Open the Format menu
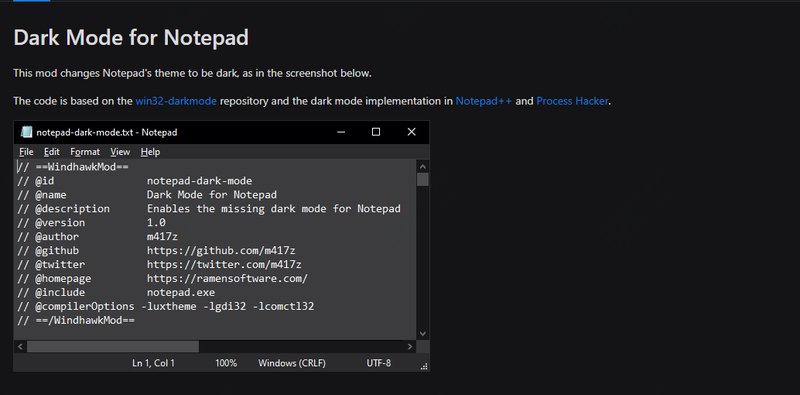 tap(85, 152)
